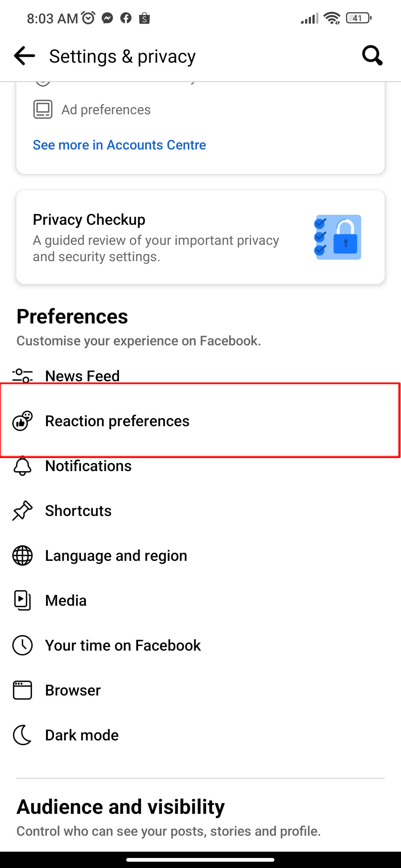The width and height of the screenshot is (401, 868).
Task: Click the privacy lock checklist illustration
Action: (338, 237)
